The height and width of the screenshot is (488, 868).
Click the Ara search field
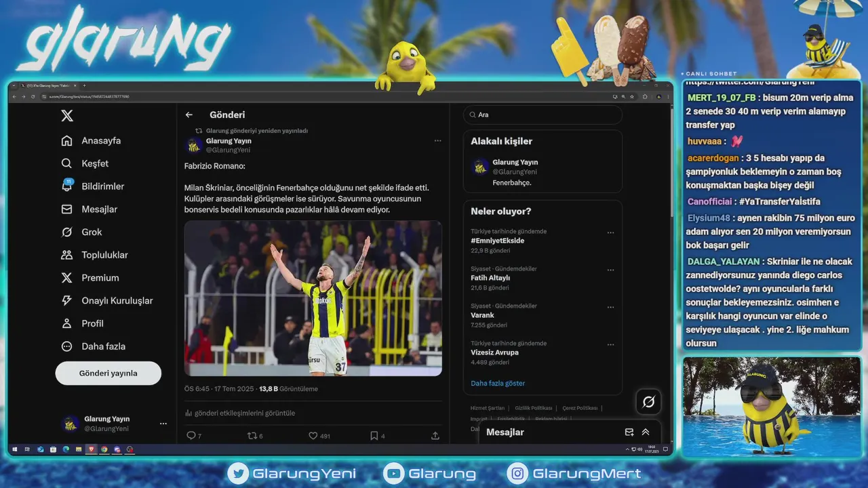(x=542, y=115)
